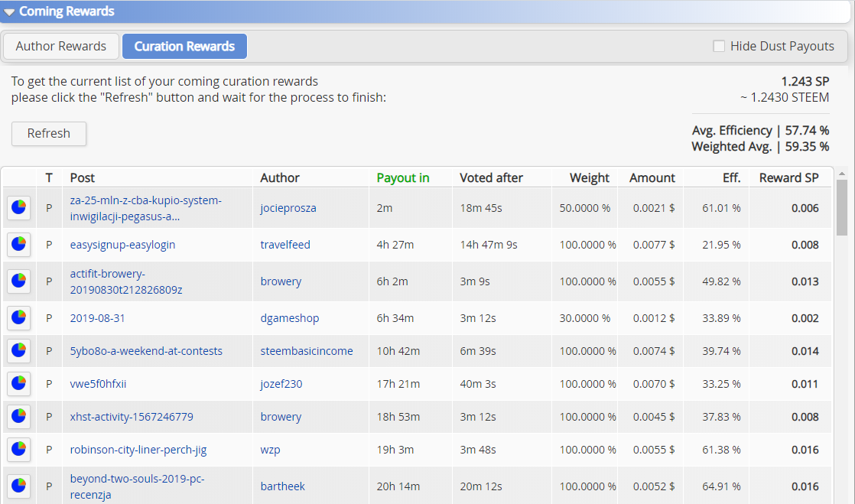Select the Curation Rewards tab
Viewport: 855px width, 504px height.
(x=184, y=46)
